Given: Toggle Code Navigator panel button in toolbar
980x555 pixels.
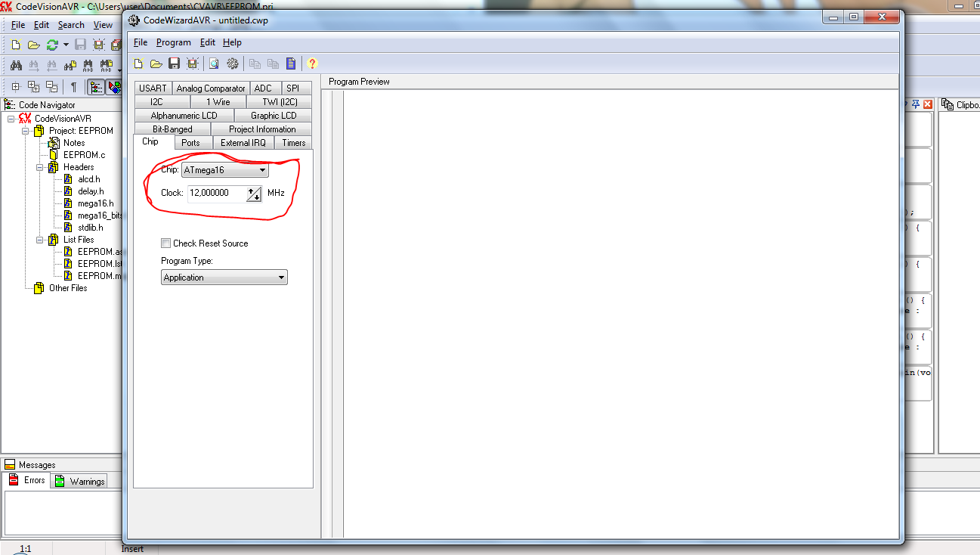Looking at the screenshot, I should (x=96, y=87).
